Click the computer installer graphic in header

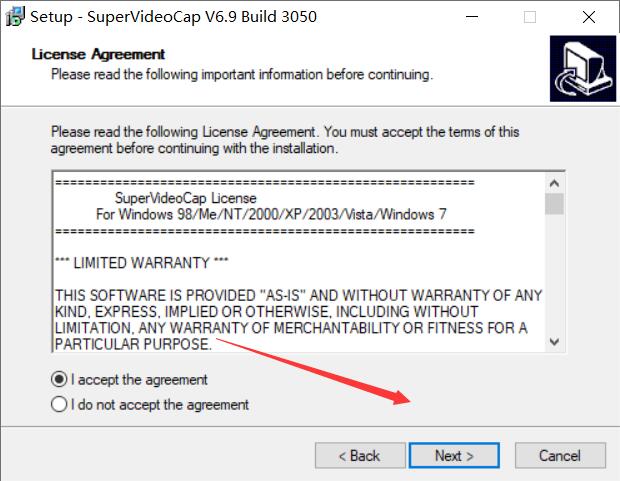582,68
